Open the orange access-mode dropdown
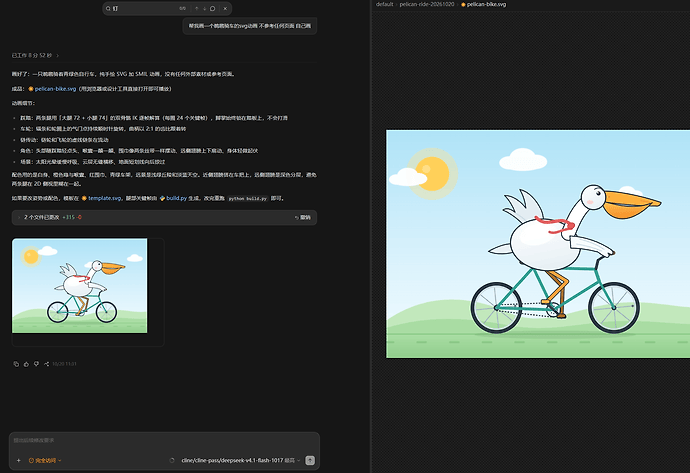 45,460
